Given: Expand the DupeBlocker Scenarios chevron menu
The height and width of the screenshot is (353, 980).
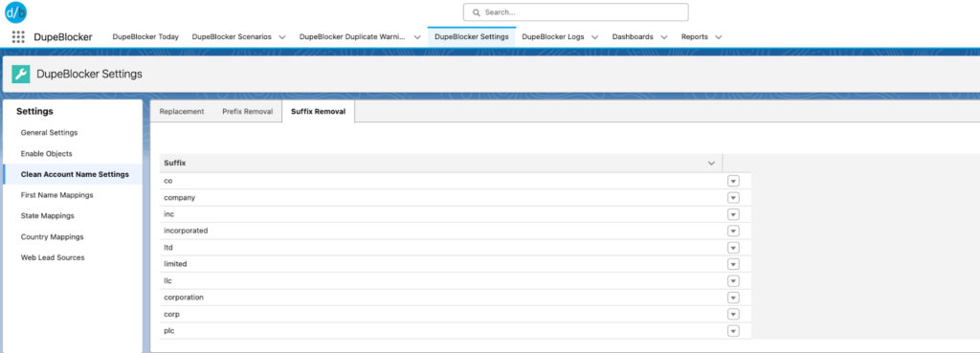Looking at the screenshot, I should click(x=282, y=37).
